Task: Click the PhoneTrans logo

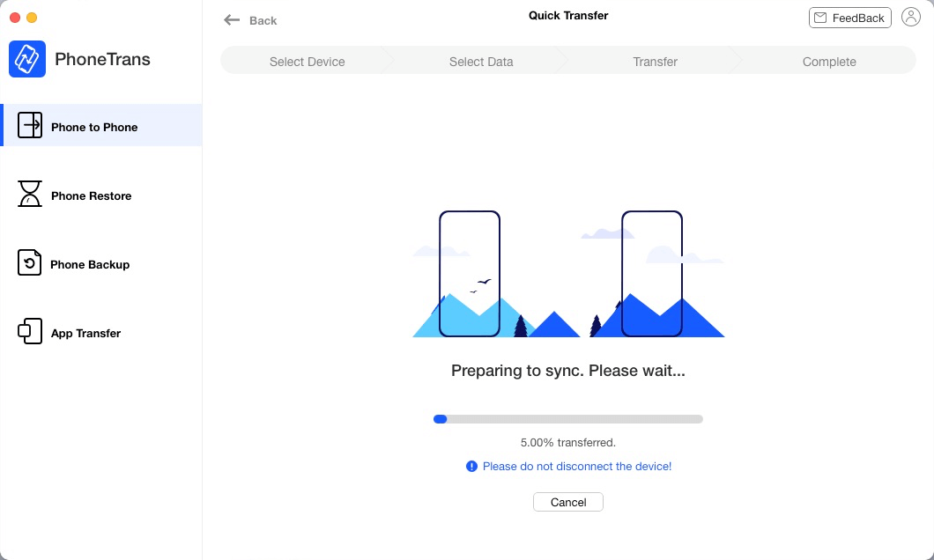Action: [27, 59]
